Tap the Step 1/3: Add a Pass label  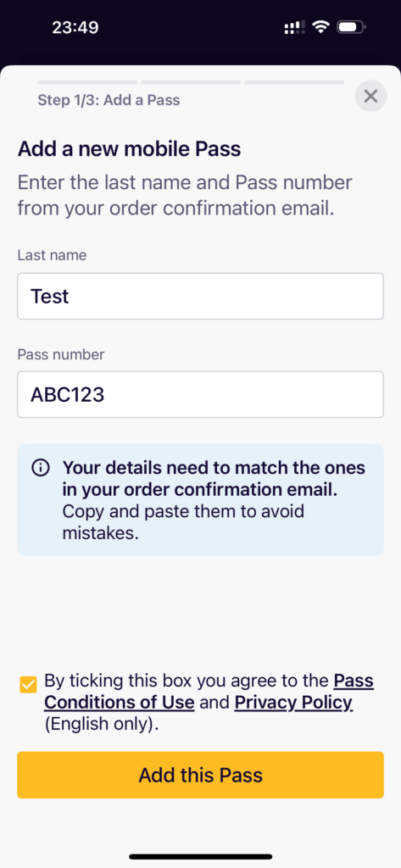tap(109, 100)
